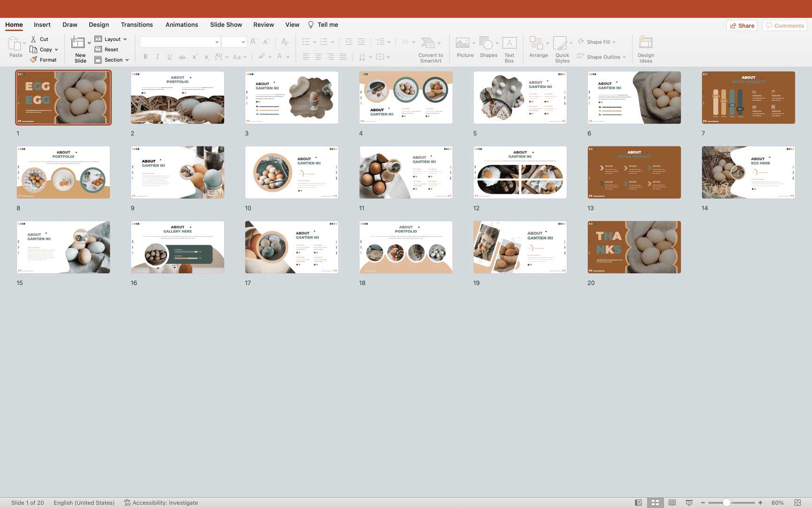This screenshot has width=812, height=508.
Task: Click the Cut scissors icon
Action: pos(34,39)
